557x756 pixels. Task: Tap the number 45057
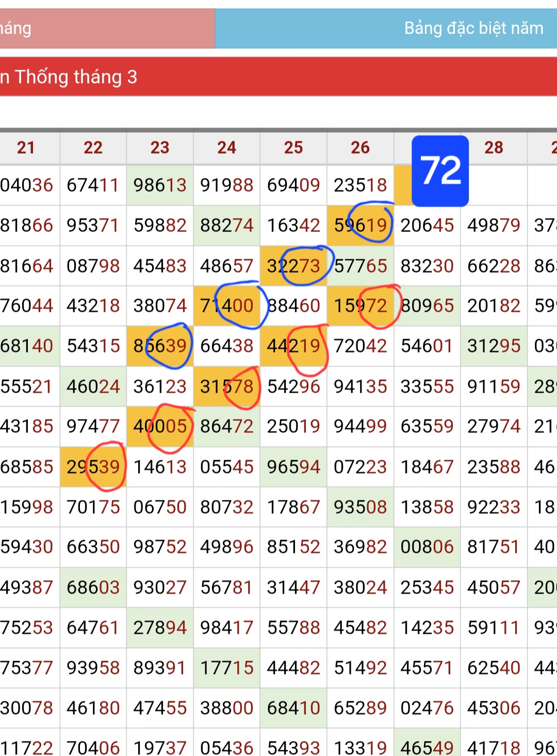click(494, 587)
